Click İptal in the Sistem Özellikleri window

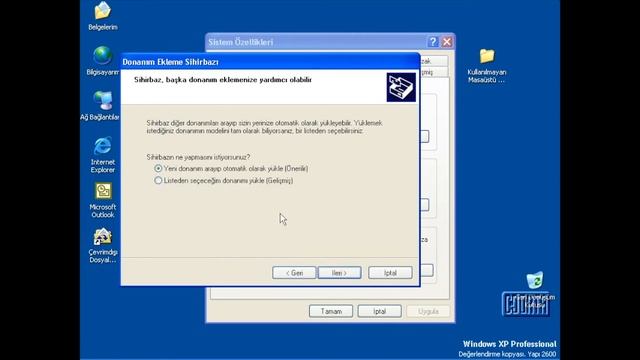coord(380,311)
